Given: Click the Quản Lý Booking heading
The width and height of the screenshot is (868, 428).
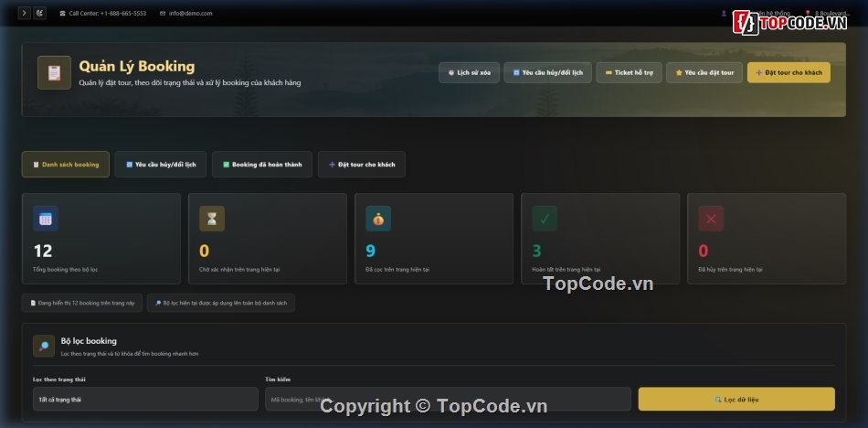Looking at the screenshot, I should click(137, 67).
